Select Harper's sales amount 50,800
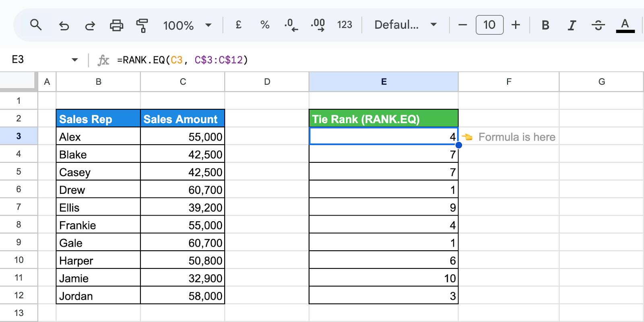Viewport: 644px width, 322px height. pyautogui.click(x=183, y=260)
